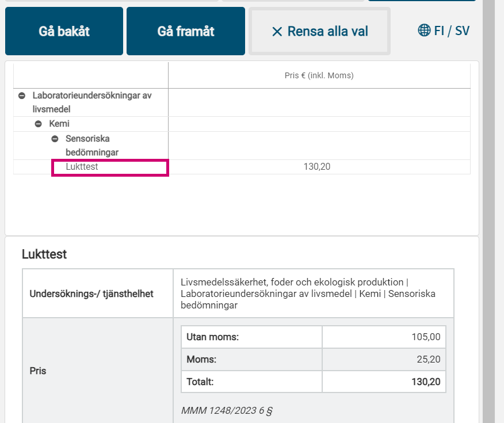
Task: Collapse the Kemi category
Action: (39, 124)
